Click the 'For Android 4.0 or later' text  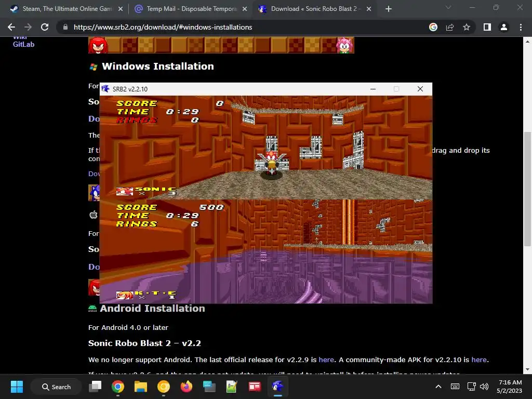[x=128, y=327]
